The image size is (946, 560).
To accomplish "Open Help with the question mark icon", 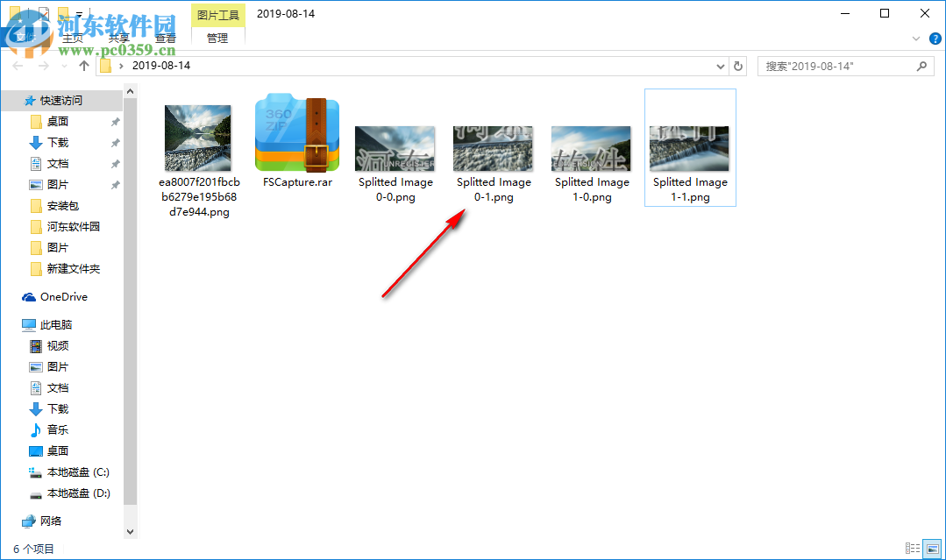I will click(935, 39).
